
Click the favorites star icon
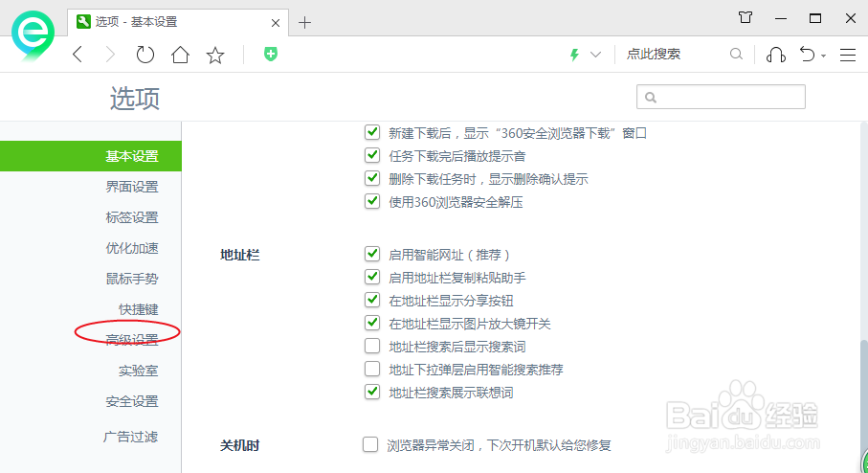coord(215,55)
